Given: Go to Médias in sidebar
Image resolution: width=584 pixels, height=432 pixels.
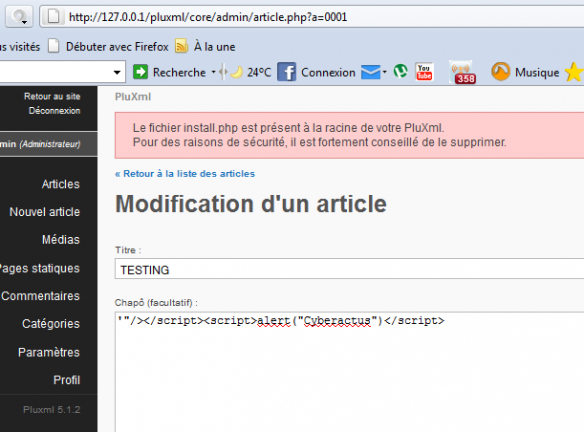Looking at the screenshot, I should point(61,239).
